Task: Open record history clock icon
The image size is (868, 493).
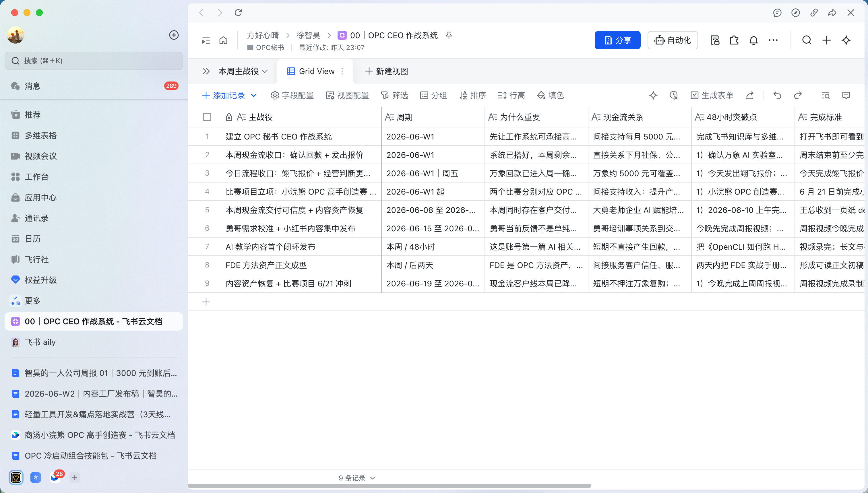Action: 674,95
